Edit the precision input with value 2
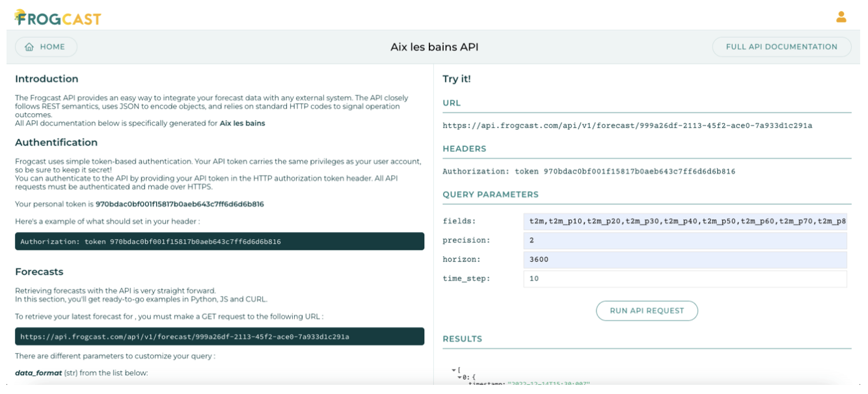Image resolution: width=868 pixels, height=394 pixels. 685,241
